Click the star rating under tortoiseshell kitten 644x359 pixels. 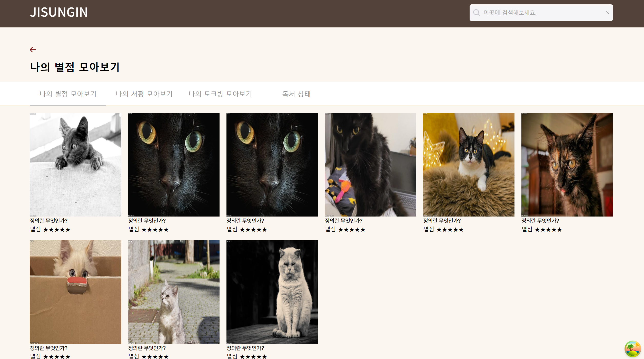[x=548, y=230]
